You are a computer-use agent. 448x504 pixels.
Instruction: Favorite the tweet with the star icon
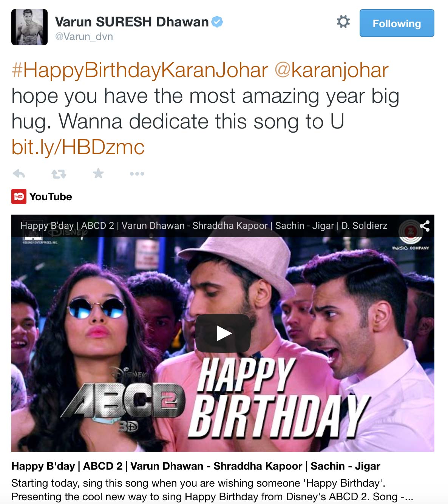(x=98, y=173)
